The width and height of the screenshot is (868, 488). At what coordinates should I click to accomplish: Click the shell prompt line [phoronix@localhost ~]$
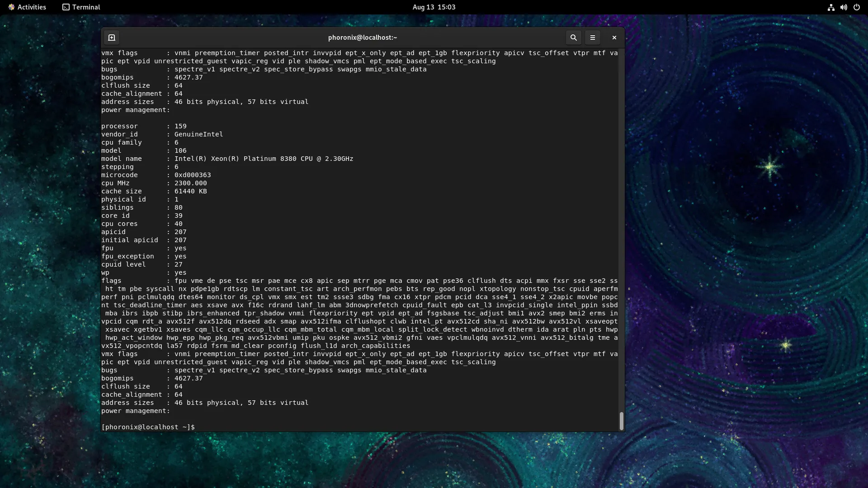pyautogui.click(x=148, y=427)
